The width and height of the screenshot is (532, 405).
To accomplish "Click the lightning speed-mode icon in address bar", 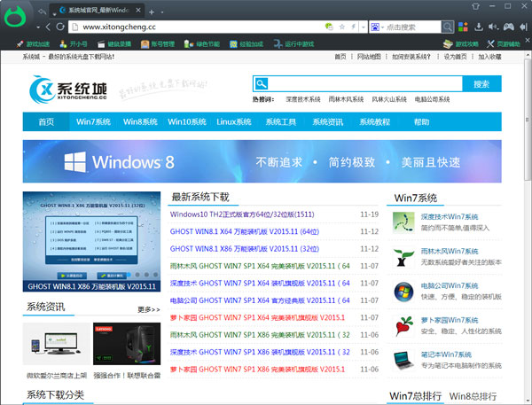I will pos(353,27).
